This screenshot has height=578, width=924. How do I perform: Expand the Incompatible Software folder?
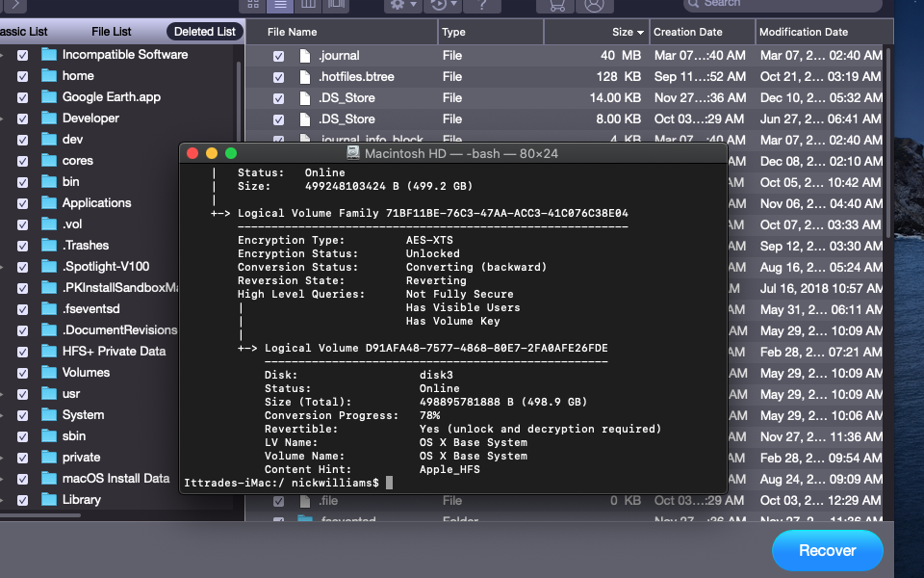tap(3, 55)
